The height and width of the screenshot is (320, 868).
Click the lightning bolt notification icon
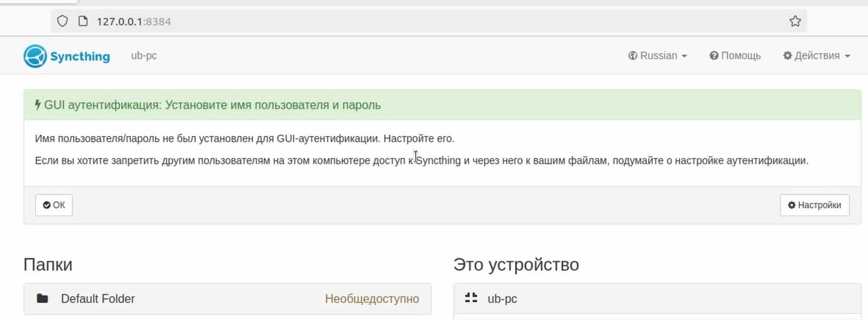point(38,105)
